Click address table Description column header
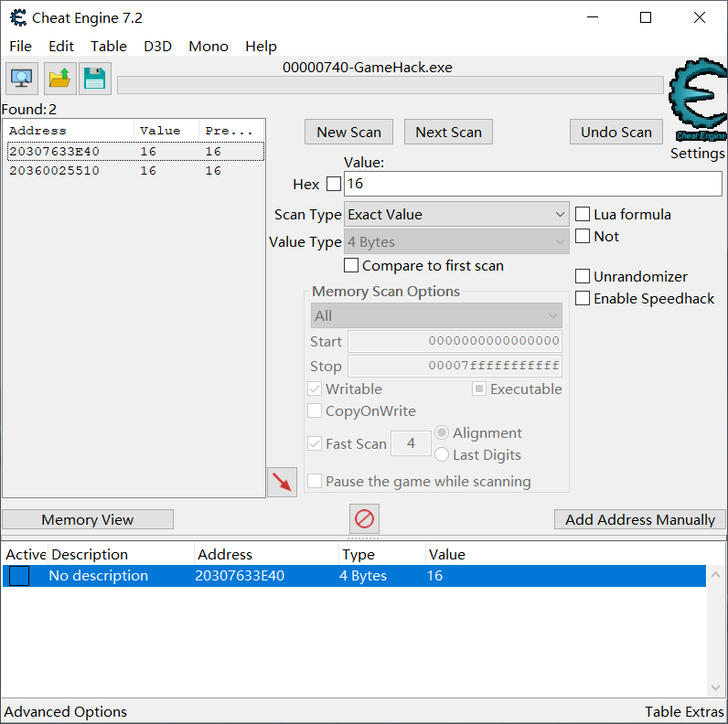 pyautogui.click(x=121, y=555)
